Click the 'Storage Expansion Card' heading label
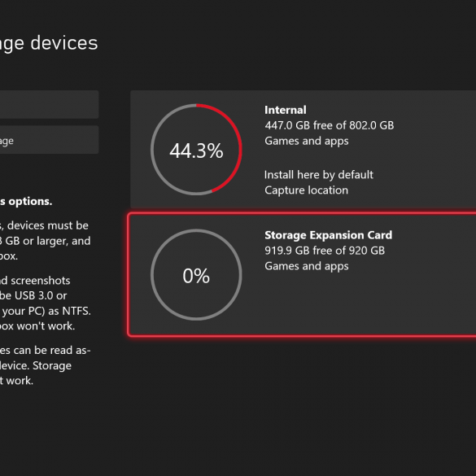476x476 pixels. 328,235
